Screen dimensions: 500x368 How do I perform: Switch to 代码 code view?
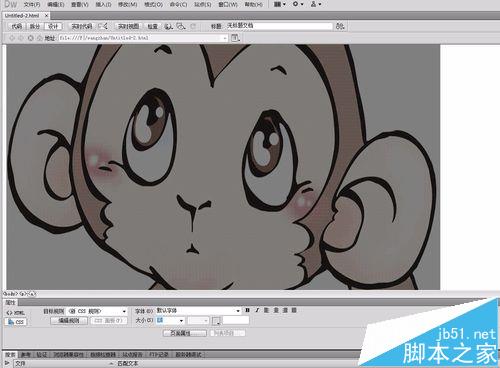point(17,26)
